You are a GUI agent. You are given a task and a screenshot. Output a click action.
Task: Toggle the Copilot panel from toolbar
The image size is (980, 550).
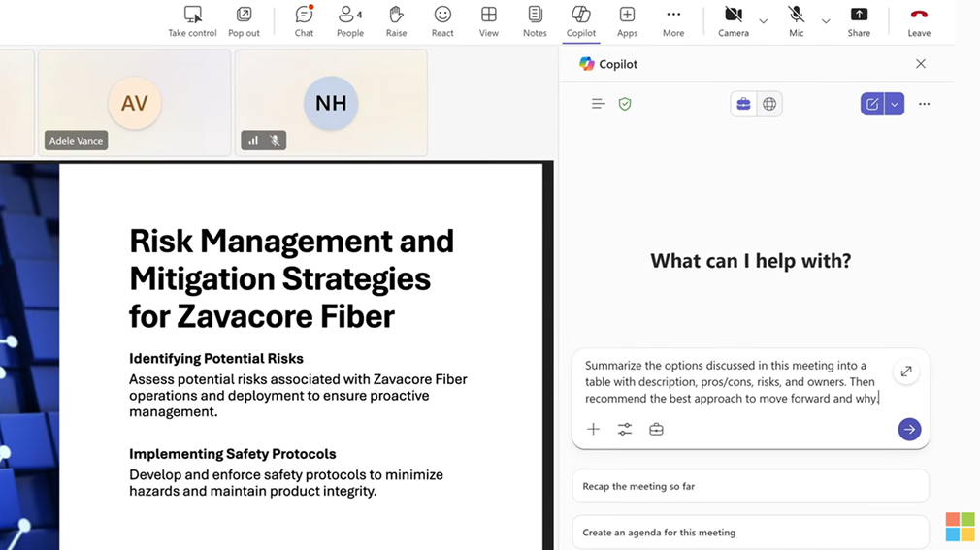coord(581,22)
